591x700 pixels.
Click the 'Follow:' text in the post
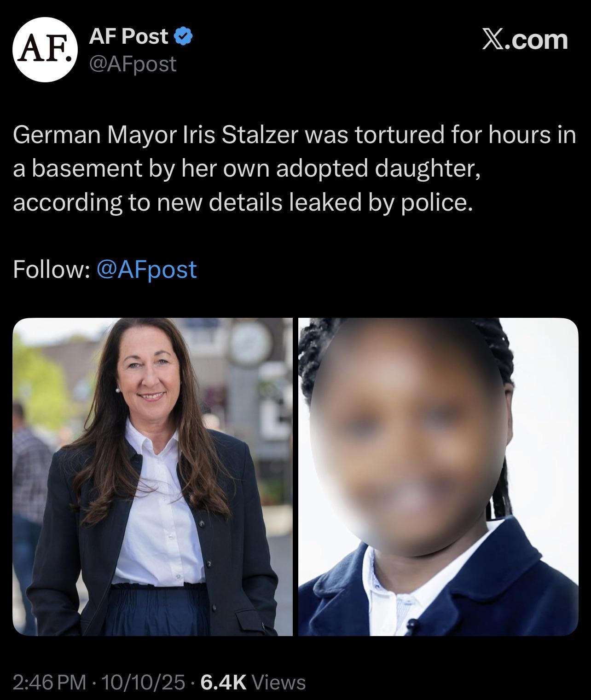click(51, 269)
